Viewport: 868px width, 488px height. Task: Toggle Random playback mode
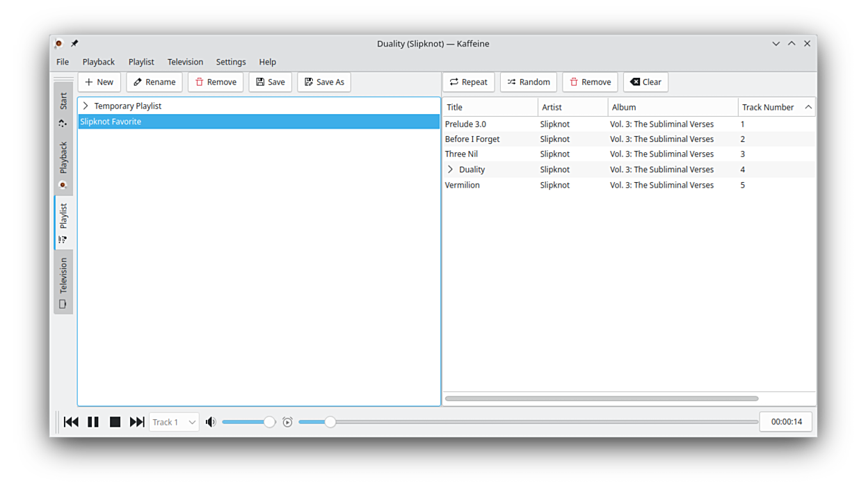pos(528,82)
